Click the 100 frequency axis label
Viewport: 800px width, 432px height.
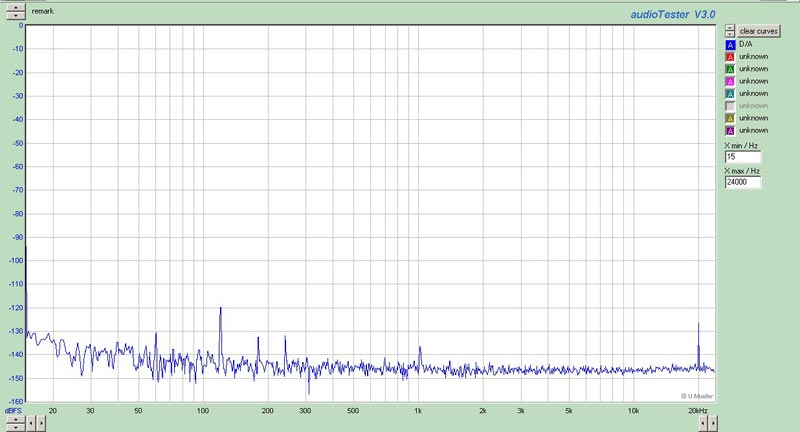203,411
